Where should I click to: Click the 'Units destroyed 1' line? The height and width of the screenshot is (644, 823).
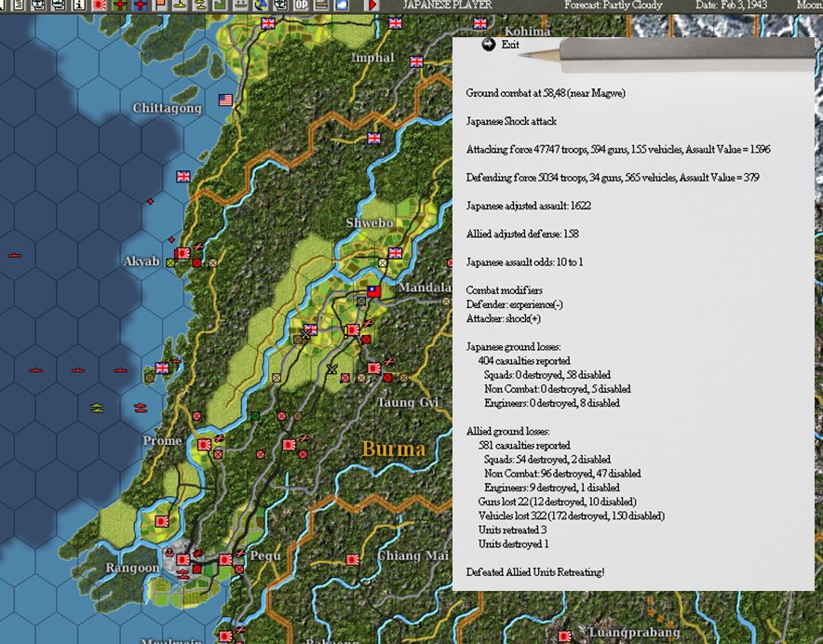[513, 544]
